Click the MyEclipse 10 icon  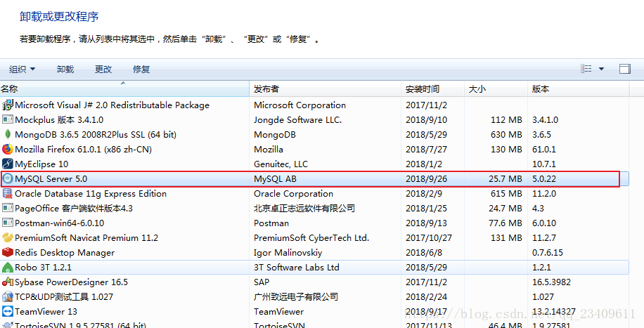(x=8, y=164)
